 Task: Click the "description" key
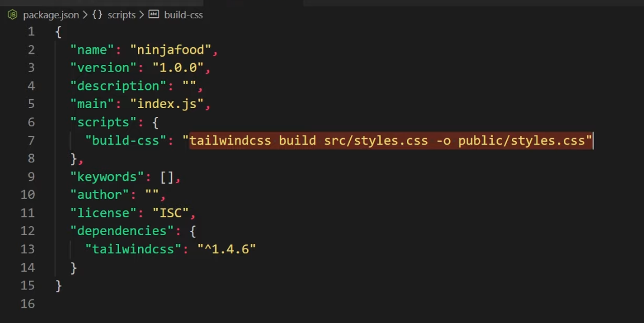pyautogui.click(x=119, y=86)
